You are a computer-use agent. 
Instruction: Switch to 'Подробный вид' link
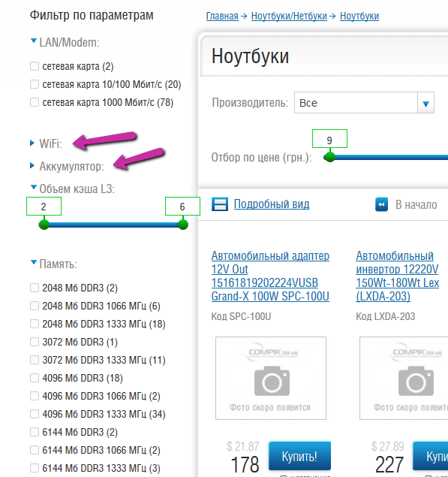coord(272,204)
